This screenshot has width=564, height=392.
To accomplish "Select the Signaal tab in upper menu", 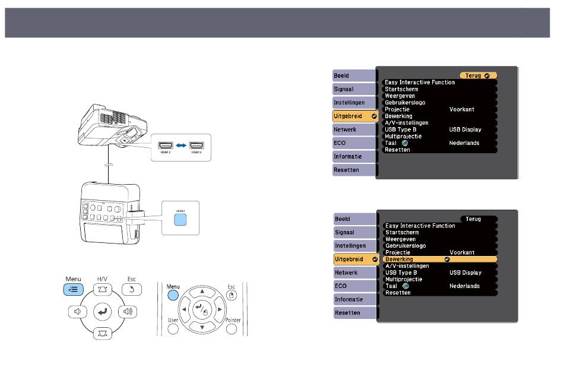I will click(x=354, y=89).
